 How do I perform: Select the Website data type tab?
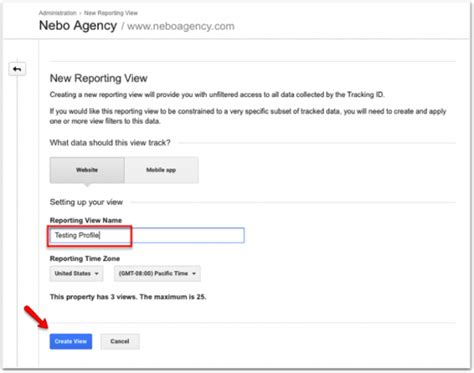87,170
